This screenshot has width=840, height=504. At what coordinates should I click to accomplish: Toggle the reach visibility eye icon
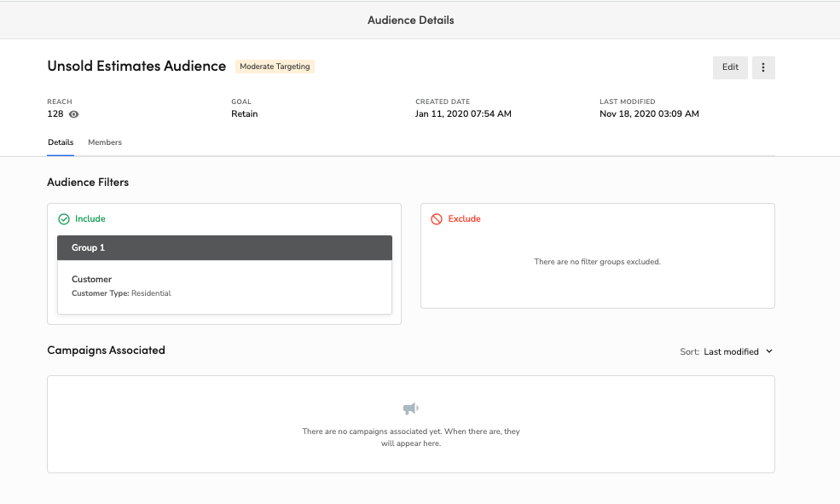click(75, 113)
